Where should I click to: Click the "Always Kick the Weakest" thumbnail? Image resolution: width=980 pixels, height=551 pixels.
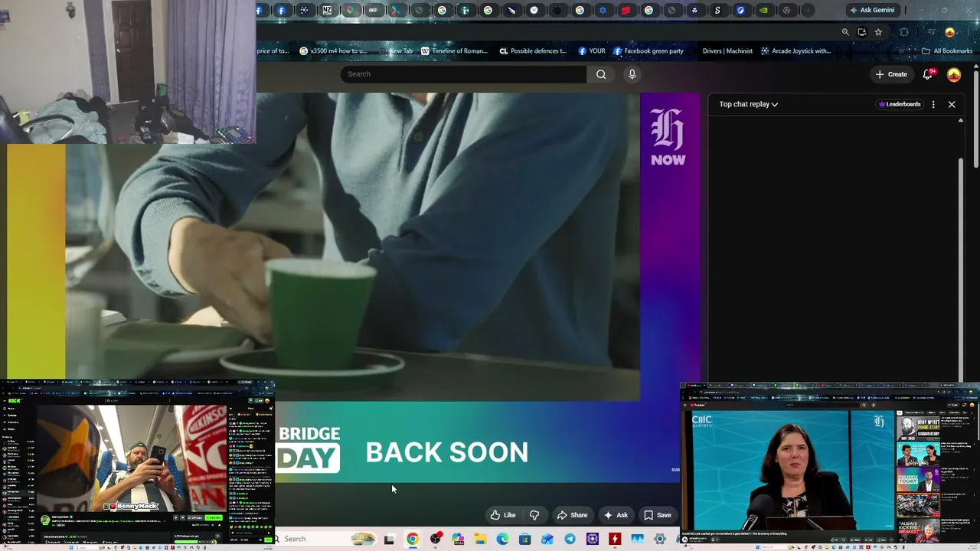918,530
